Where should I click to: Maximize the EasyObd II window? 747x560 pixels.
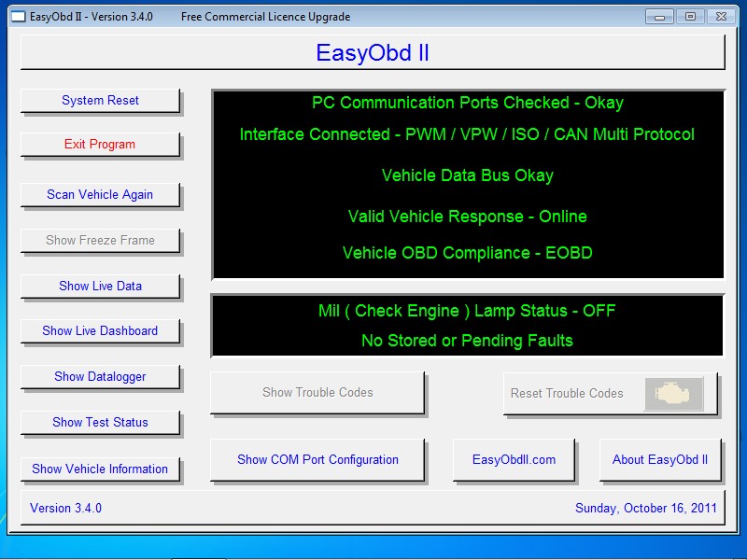point(690,17)
